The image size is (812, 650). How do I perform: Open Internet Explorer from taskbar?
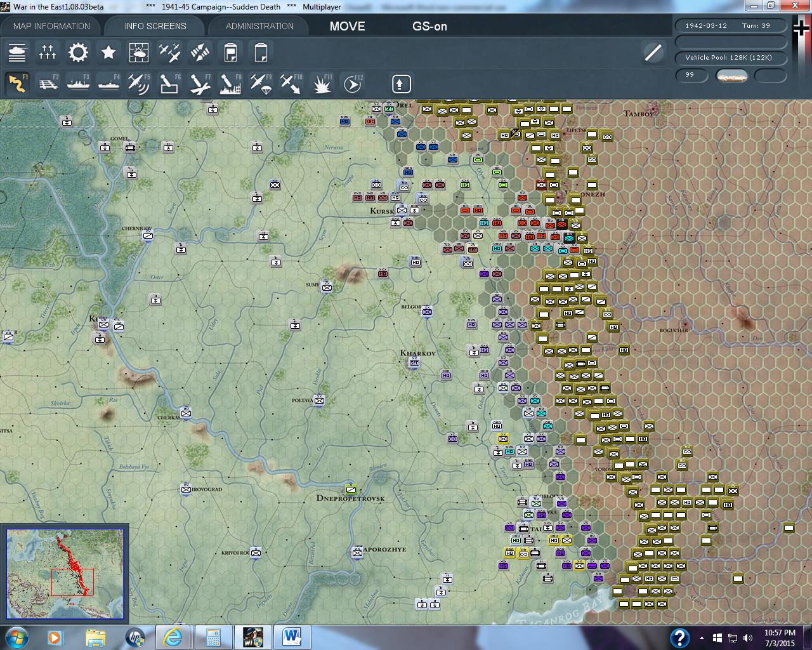coord(174,637)
